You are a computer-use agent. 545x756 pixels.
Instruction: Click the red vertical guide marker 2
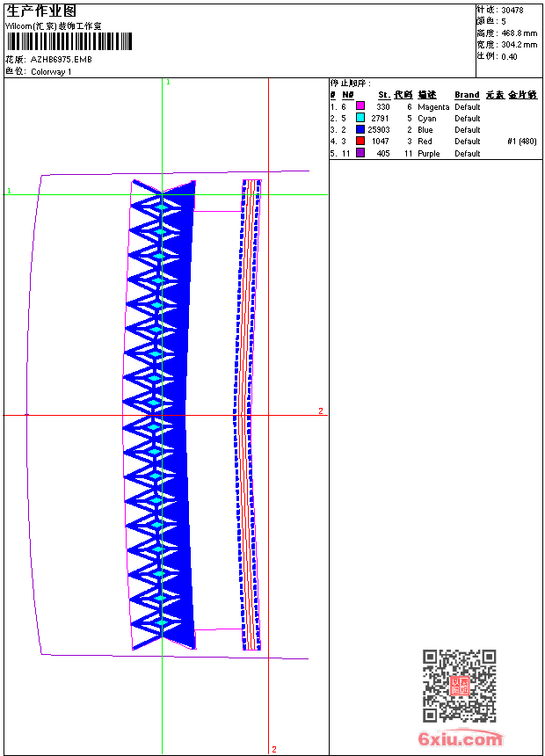[274, 749]
